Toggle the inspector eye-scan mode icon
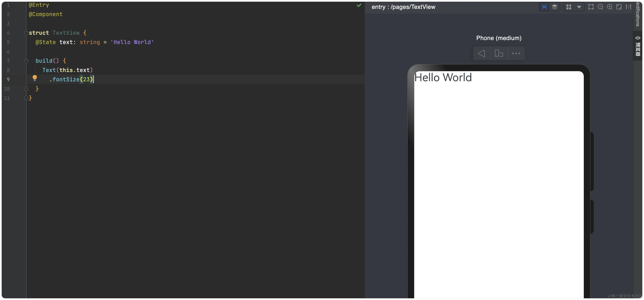 click(x=544, y=7)
